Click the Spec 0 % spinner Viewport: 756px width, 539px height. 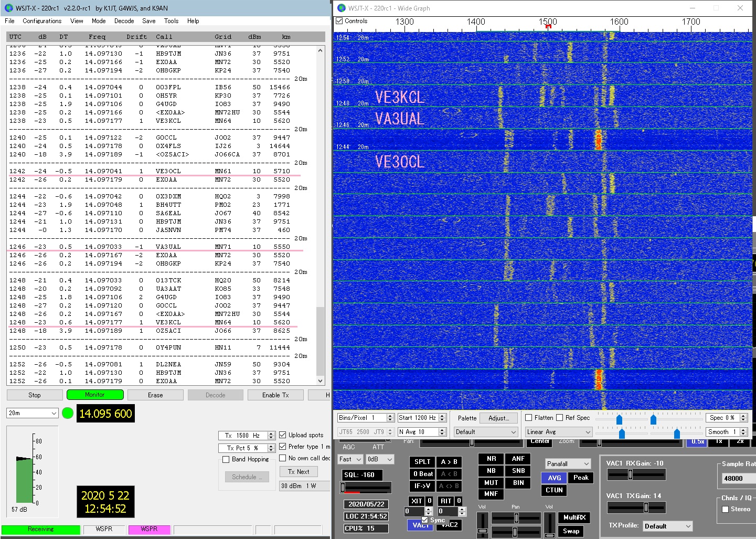click(727, 418)
